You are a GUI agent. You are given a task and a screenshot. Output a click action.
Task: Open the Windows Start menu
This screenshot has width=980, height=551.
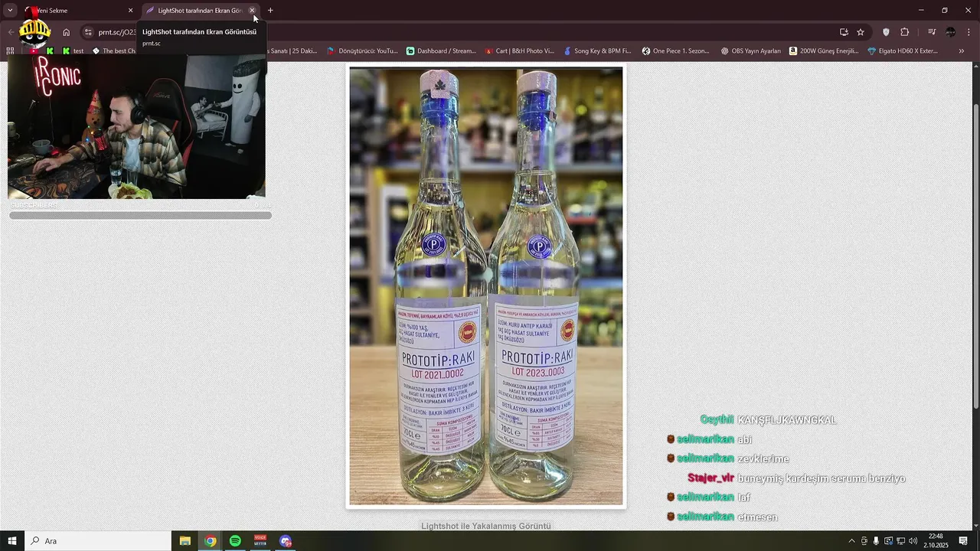click(12, 541)
